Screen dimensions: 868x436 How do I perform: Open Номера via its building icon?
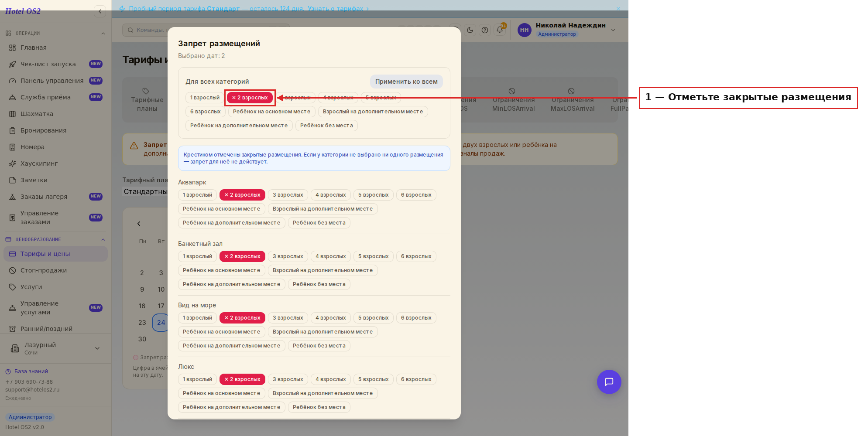(12, 147)
